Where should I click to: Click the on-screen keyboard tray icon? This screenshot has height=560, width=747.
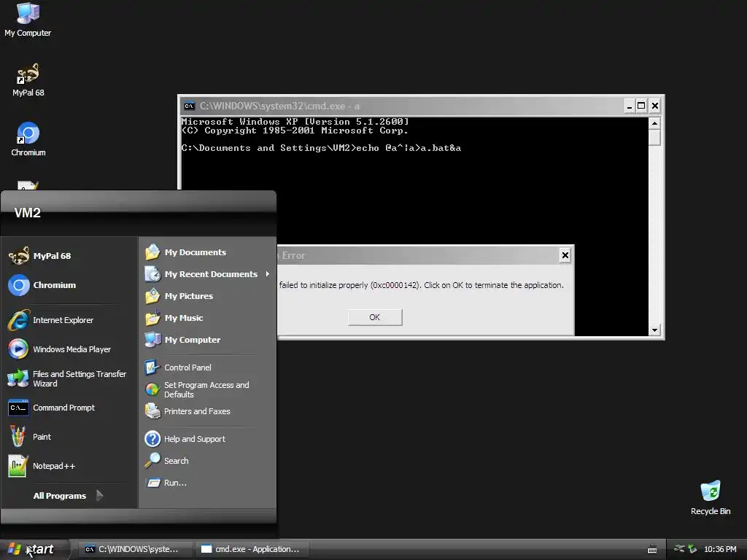652,550
